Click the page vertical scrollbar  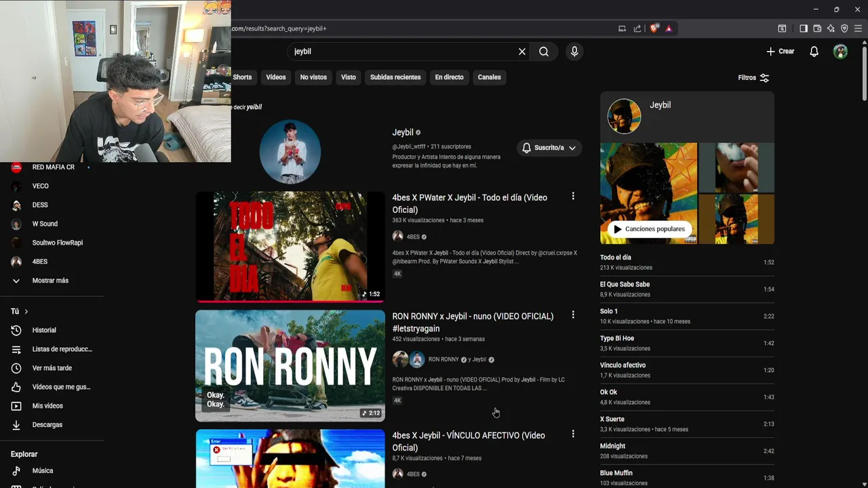[864, 75]
